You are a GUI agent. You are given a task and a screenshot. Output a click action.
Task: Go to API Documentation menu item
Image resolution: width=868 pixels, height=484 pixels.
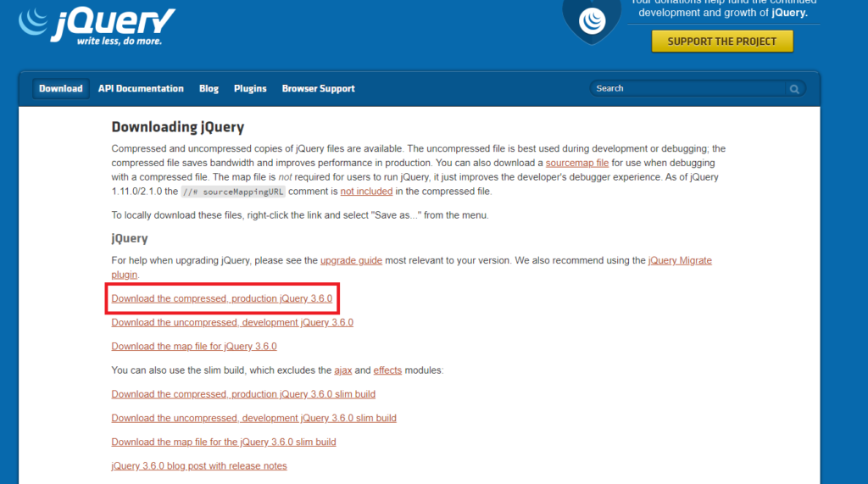(141, 89)
